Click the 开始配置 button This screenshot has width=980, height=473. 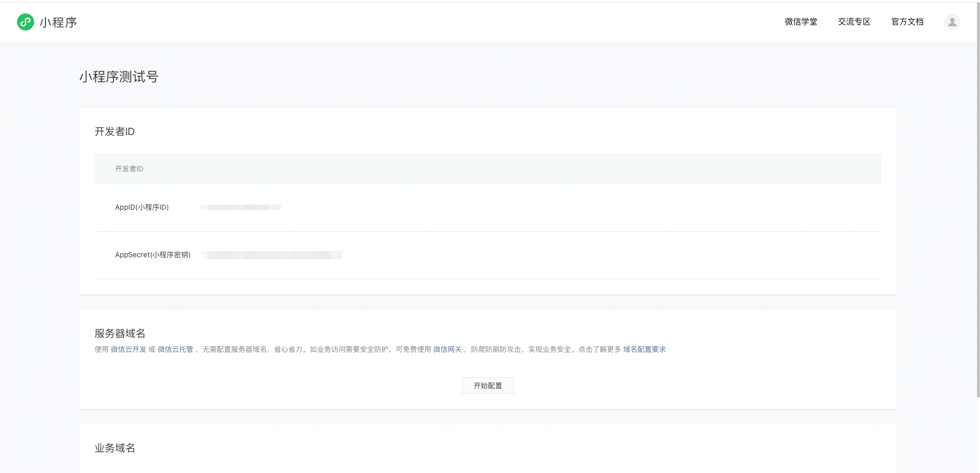488,386
